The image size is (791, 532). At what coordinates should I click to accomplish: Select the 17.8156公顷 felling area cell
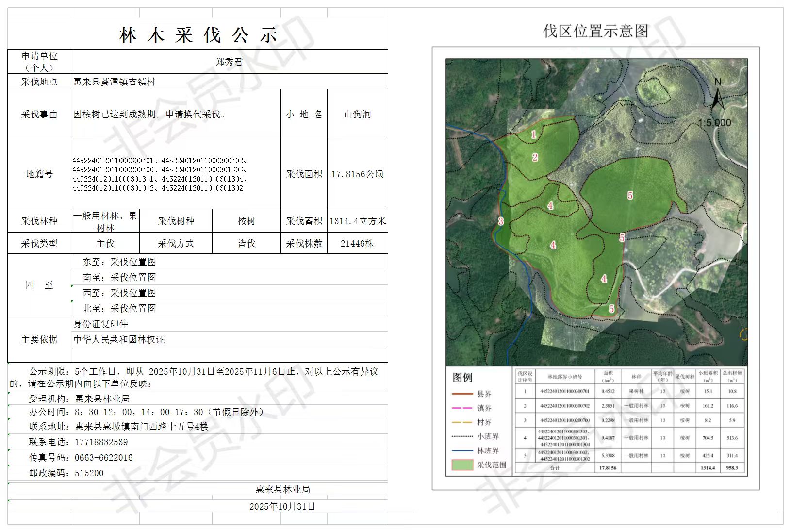(357, 174)
